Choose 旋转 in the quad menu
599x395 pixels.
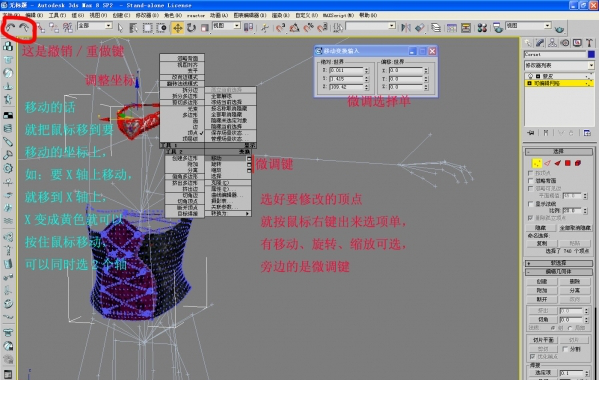coord(216,164)
